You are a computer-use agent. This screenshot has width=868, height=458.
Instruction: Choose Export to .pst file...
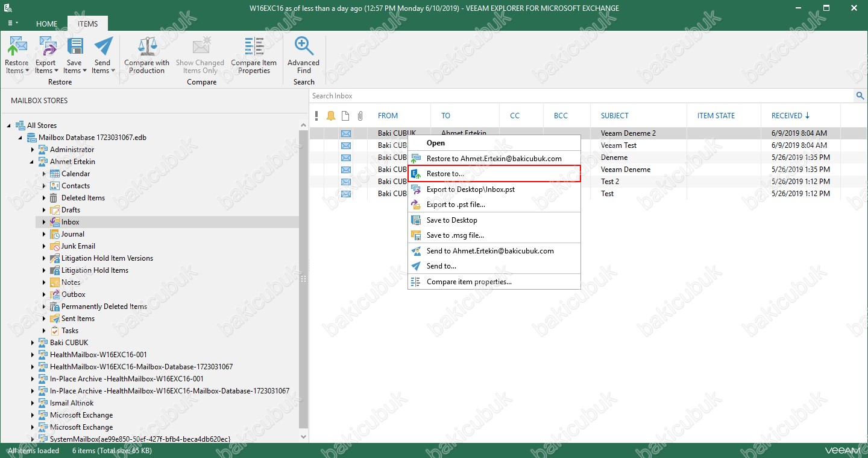494,205
